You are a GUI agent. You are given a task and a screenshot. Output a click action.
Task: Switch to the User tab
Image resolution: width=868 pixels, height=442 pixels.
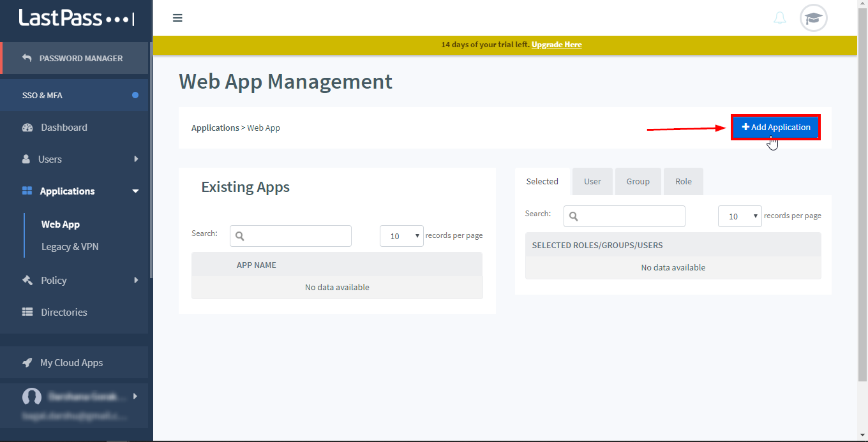click(x=592, y=182)
